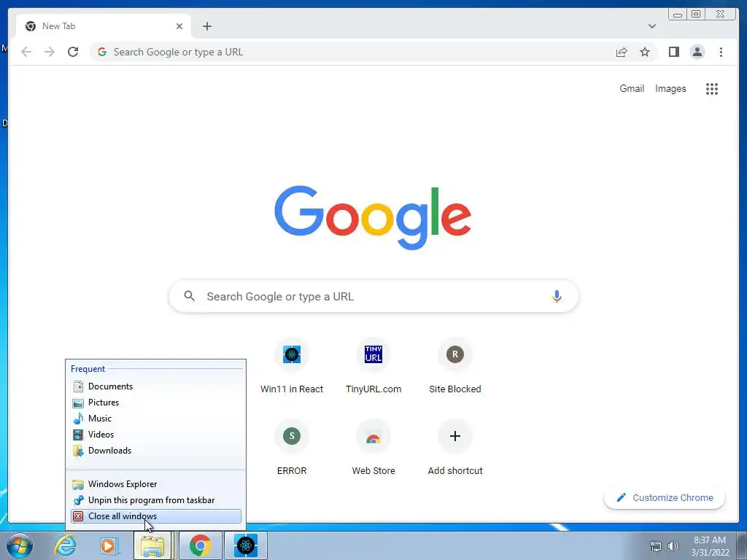Open a new tab with plus button
Image resolution: width=747 pixels, height=560 pixels.
(206, 26)
